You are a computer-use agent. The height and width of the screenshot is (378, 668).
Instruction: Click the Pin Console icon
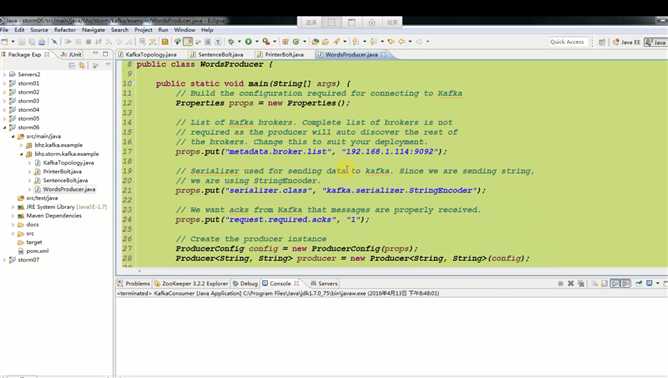coord(639,283)
